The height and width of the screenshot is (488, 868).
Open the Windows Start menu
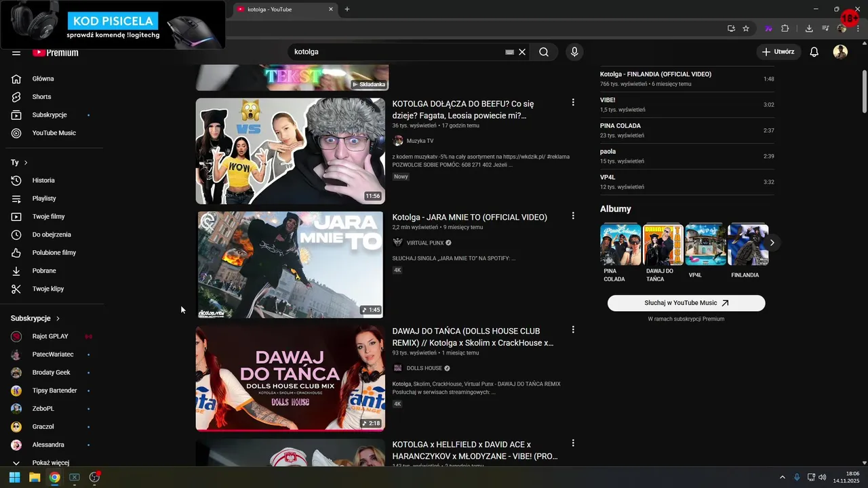14,477
